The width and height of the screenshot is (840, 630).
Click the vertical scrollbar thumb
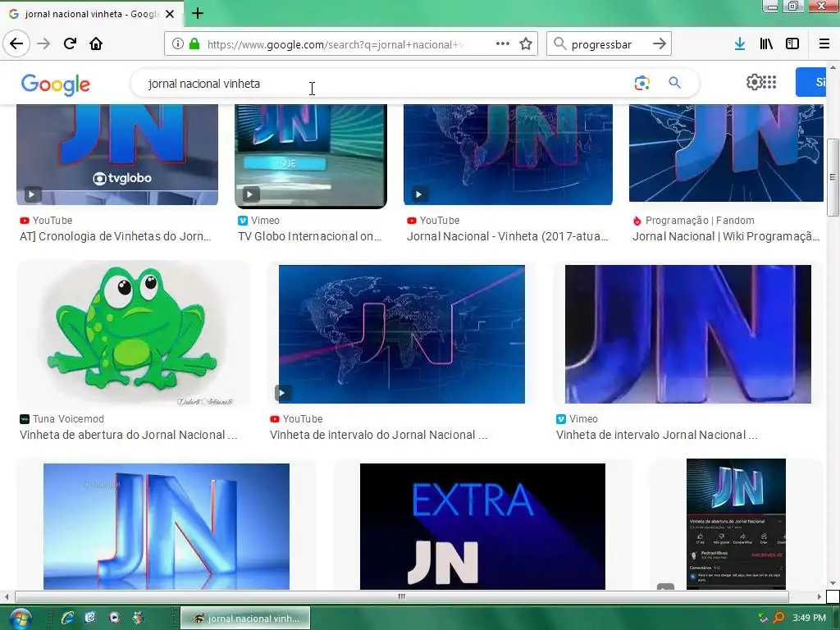tap(833, 177)
